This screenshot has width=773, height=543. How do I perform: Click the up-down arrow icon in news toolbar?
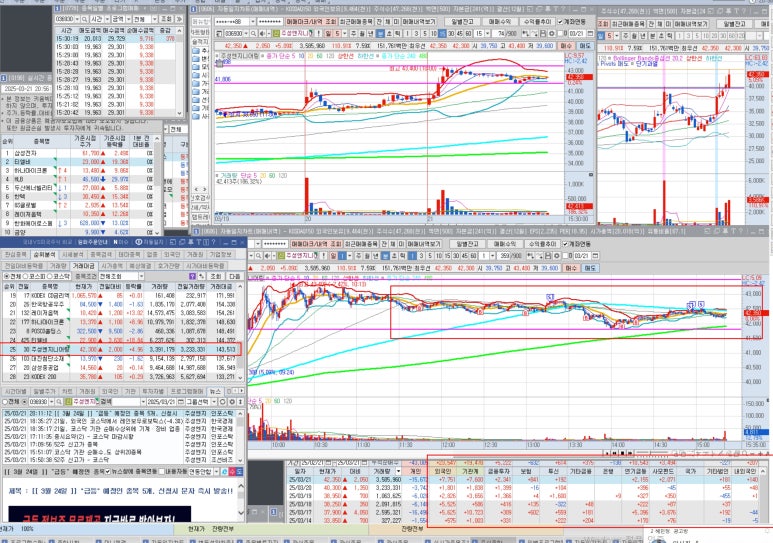point(240,402)
